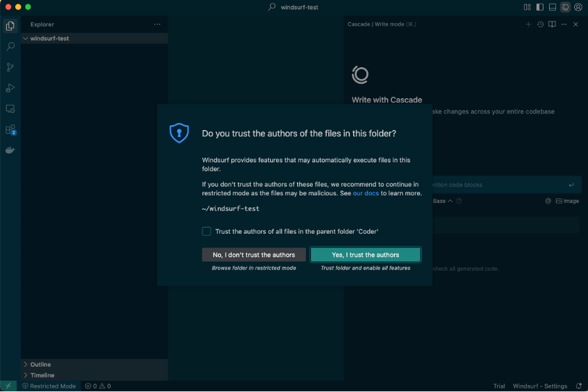588x392 pixels.
Task: Click the Cascade logo icon
Action: tap(360, 75)
